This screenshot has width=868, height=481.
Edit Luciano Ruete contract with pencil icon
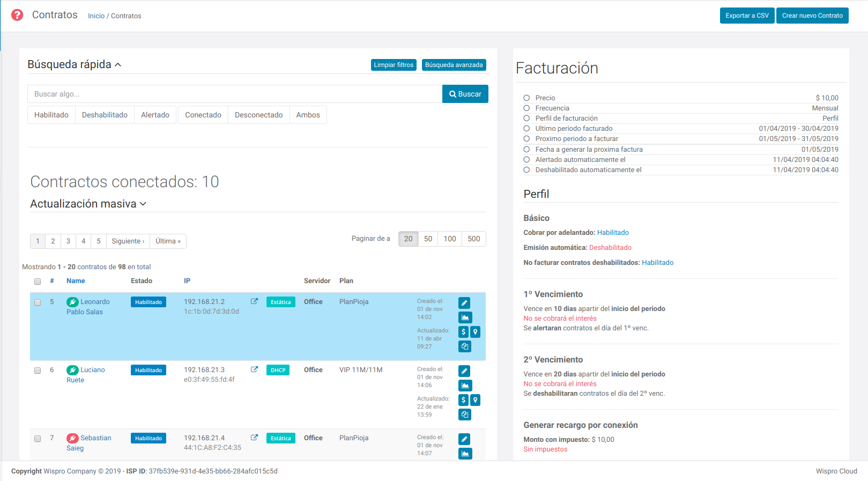click(x=464, y=371)
